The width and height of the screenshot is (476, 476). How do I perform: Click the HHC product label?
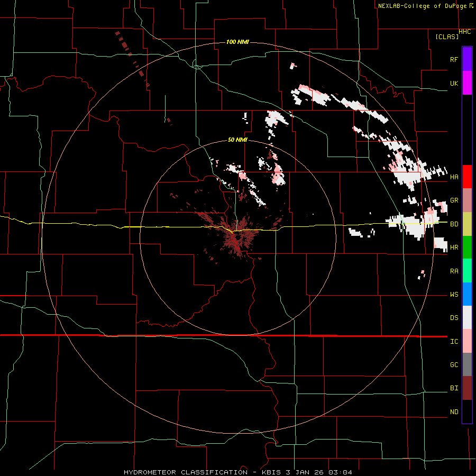(465, 32)
